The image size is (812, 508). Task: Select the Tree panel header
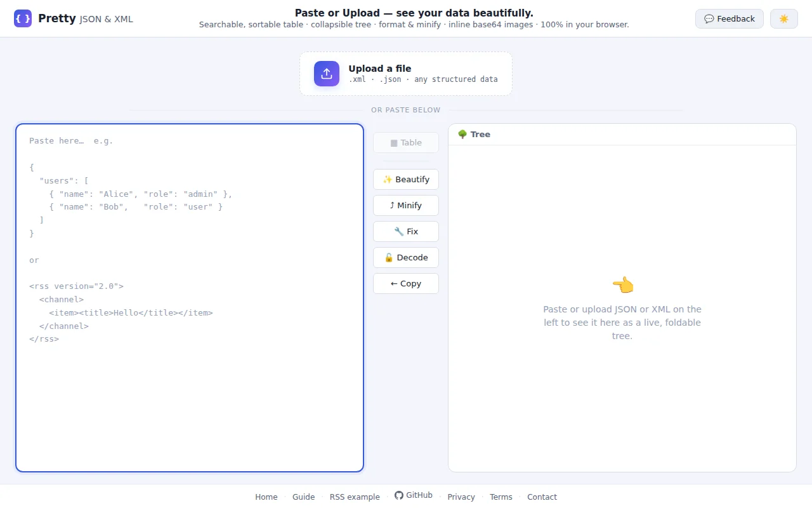[622, 135]
